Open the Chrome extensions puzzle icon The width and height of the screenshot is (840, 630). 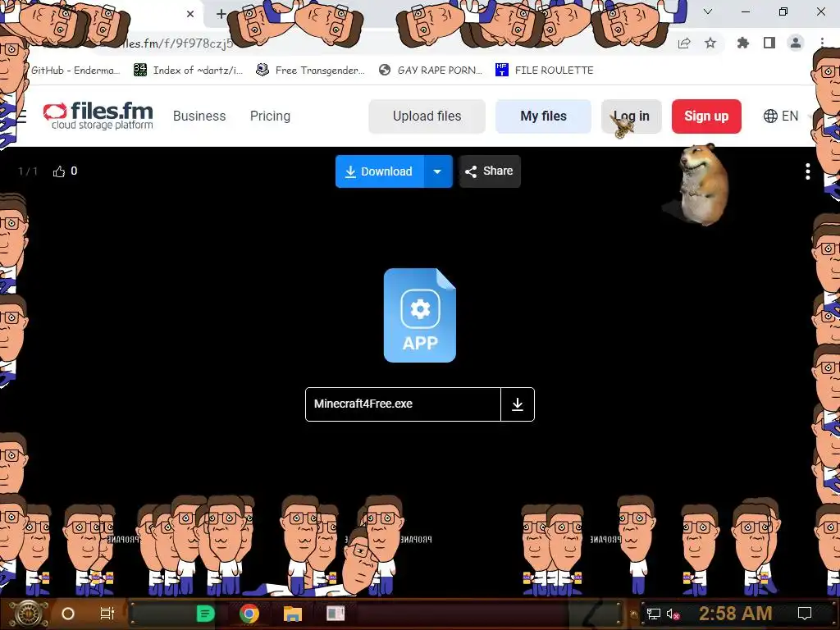[x=743, y=43]
